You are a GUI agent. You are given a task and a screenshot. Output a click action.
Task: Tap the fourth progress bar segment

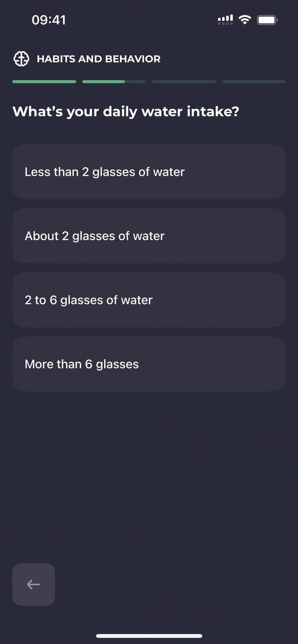pos(254,81)
